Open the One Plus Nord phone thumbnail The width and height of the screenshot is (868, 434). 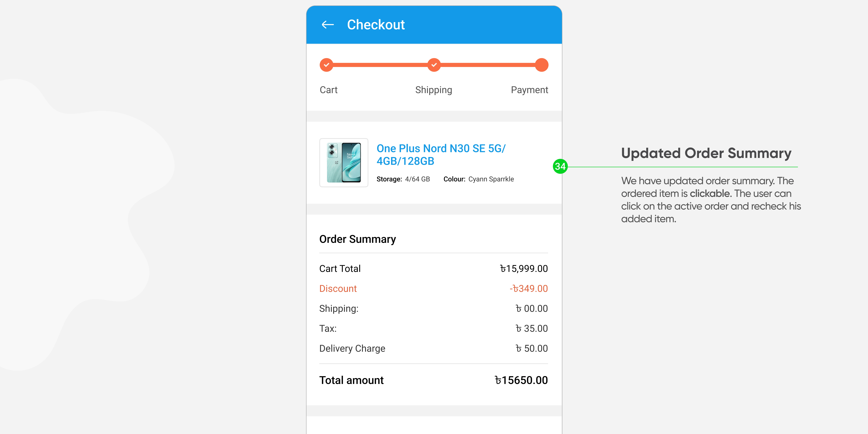pyautogui.click(x=344, y=163)
